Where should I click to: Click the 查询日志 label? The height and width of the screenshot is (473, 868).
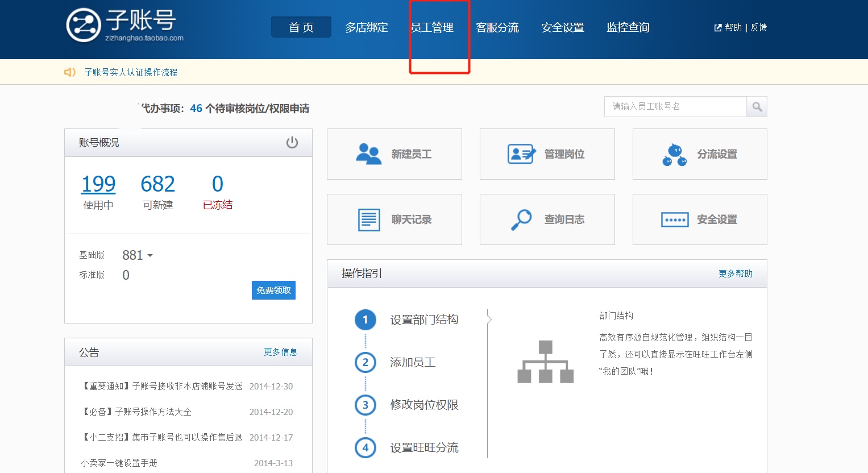(564, 219)
